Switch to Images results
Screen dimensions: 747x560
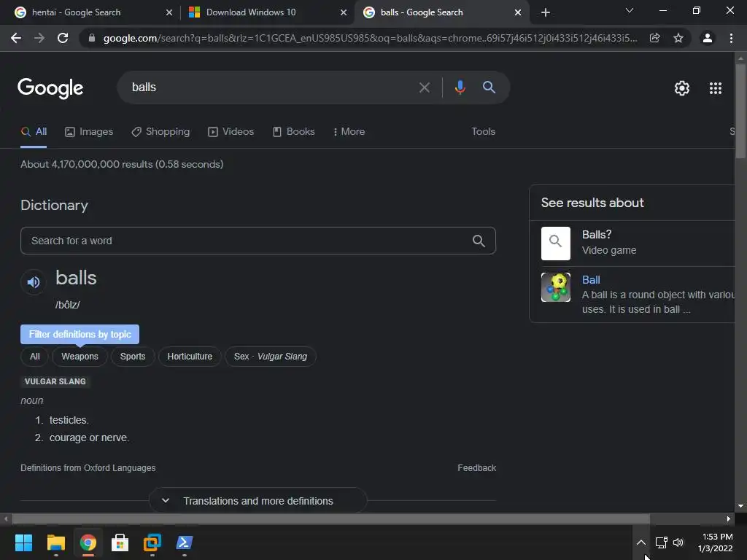(x=89, y=132)
